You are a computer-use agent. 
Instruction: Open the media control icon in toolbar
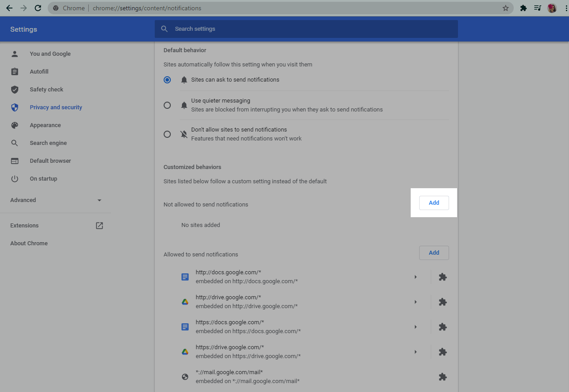coord(537,8)
